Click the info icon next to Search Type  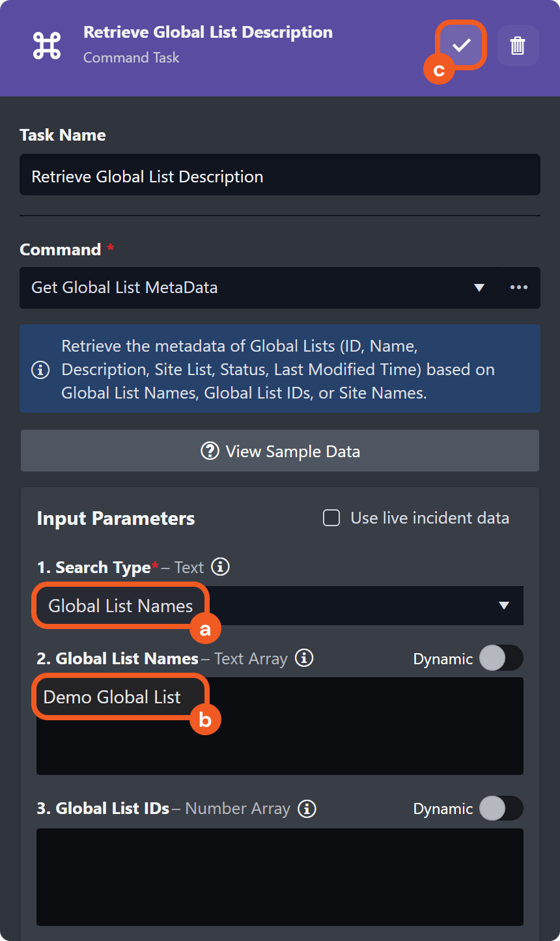click(x=221, y=567)
